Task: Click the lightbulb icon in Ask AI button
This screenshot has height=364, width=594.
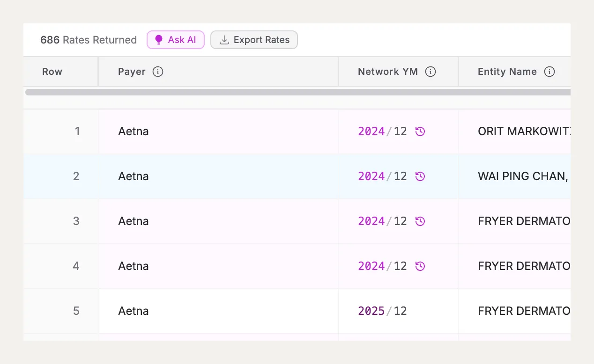Action: (x=159, y=40)
